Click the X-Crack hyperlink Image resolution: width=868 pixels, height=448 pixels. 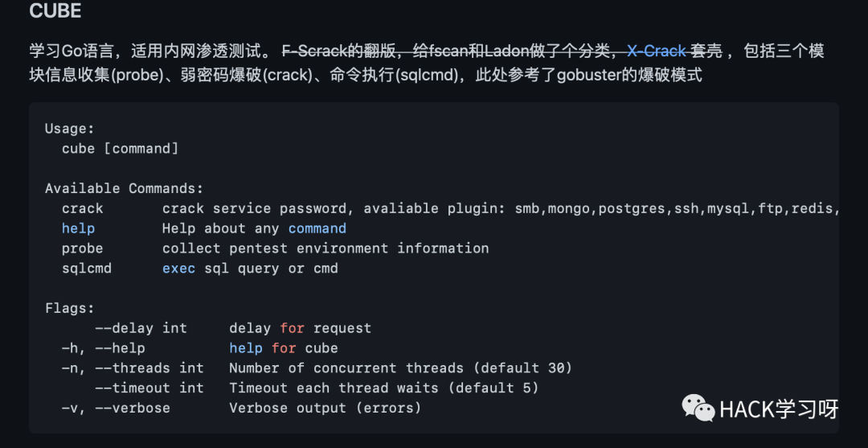[x=657, y=51]
